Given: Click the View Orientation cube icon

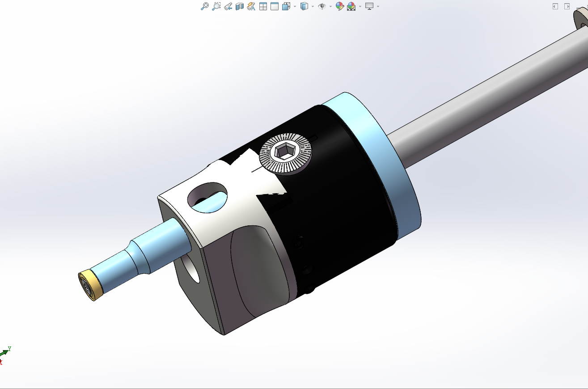Looking at the screenshot, I should [x=286, y=6].
